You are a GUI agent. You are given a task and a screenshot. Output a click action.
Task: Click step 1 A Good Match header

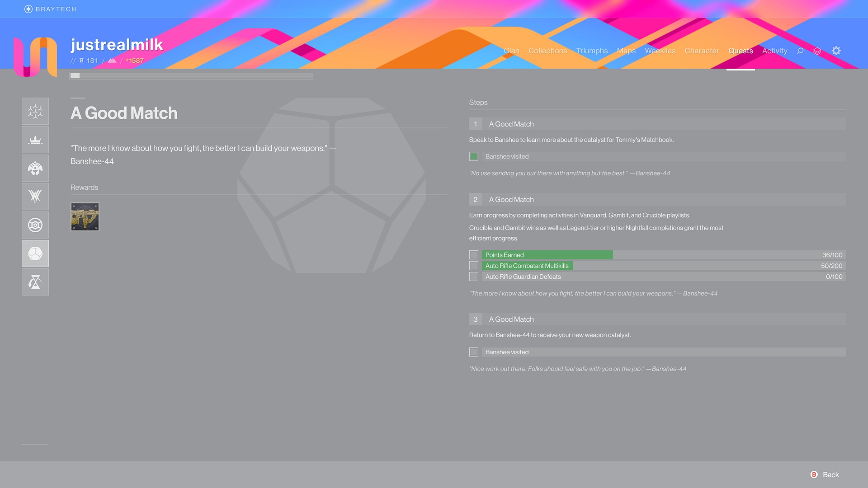click(657, 124)
